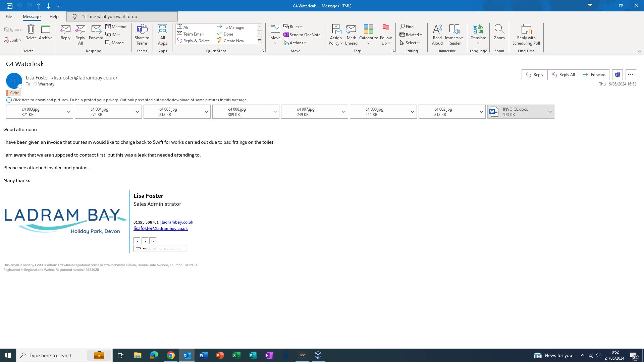Click the Tell me search box
This screenshot has height=362, width=644.
coord(122,16)
